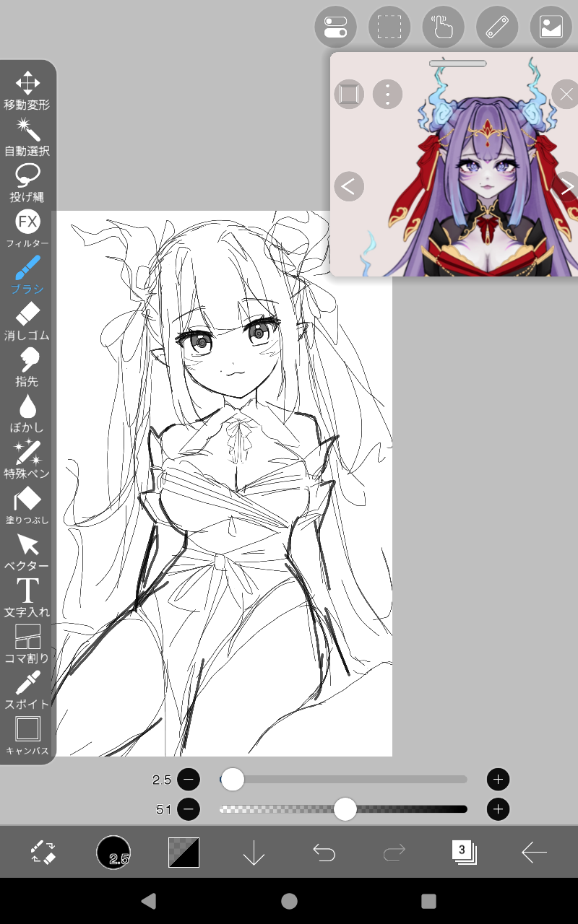Select the 塗りつぶし fill bucket tool
This screenshot has height=924, width=578.
tap(27, 506)
